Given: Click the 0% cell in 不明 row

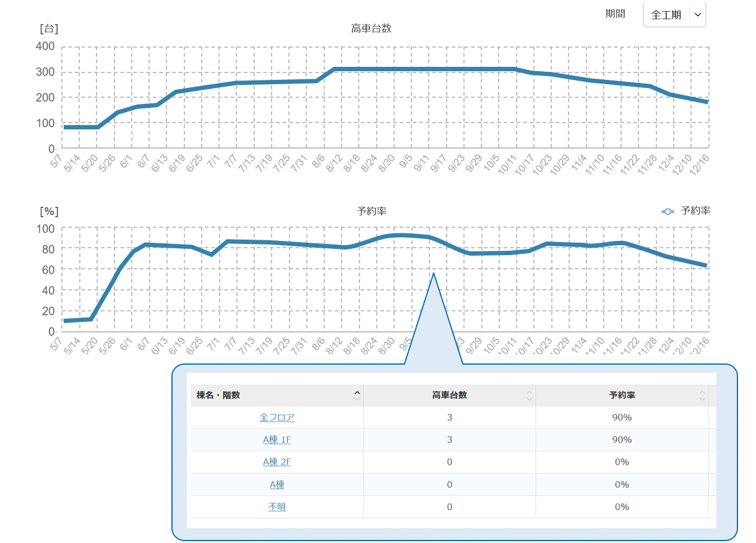Looking at the screenshot, I should coord(622,507).
